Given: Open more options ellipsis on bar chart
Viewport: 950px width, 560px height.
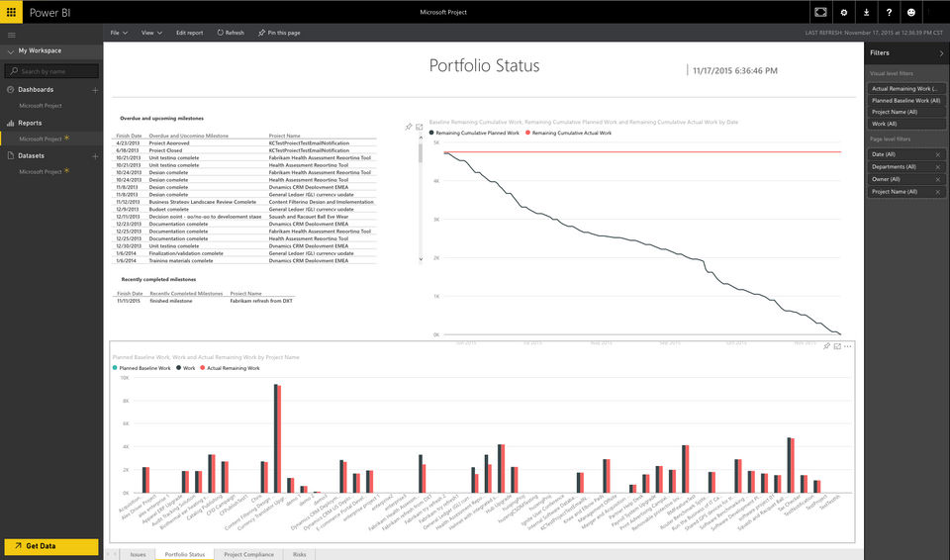Looking at the screenshot, I should 848,346.
